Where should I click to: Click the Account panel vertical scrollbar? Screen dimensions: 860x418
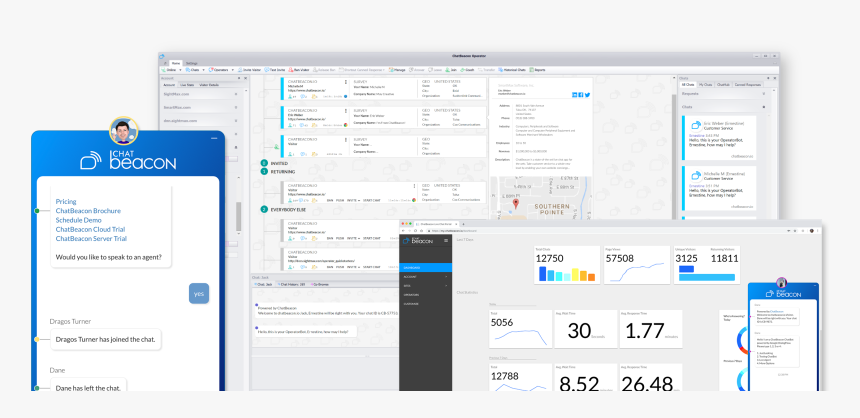pyautogui.click(x=239, y=216)
